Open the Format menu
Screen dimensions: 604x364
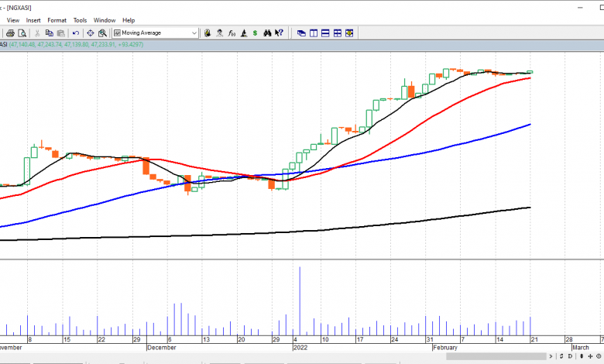(57, 20)
